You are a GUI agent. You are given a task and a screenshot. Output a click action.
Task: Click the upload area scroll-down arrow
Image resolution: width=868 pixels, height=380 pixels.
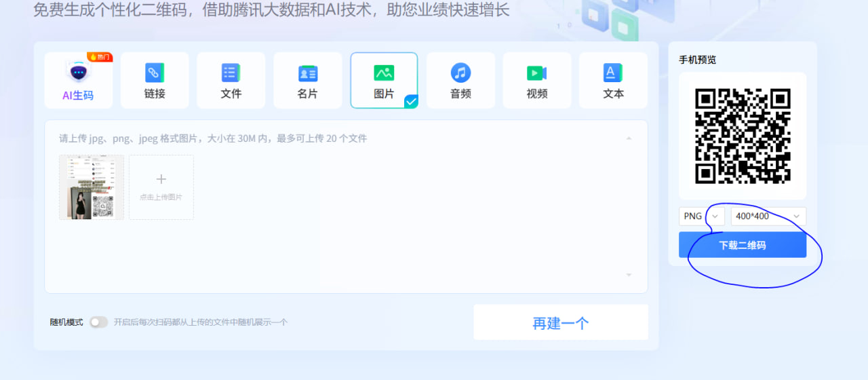[629, 275]
